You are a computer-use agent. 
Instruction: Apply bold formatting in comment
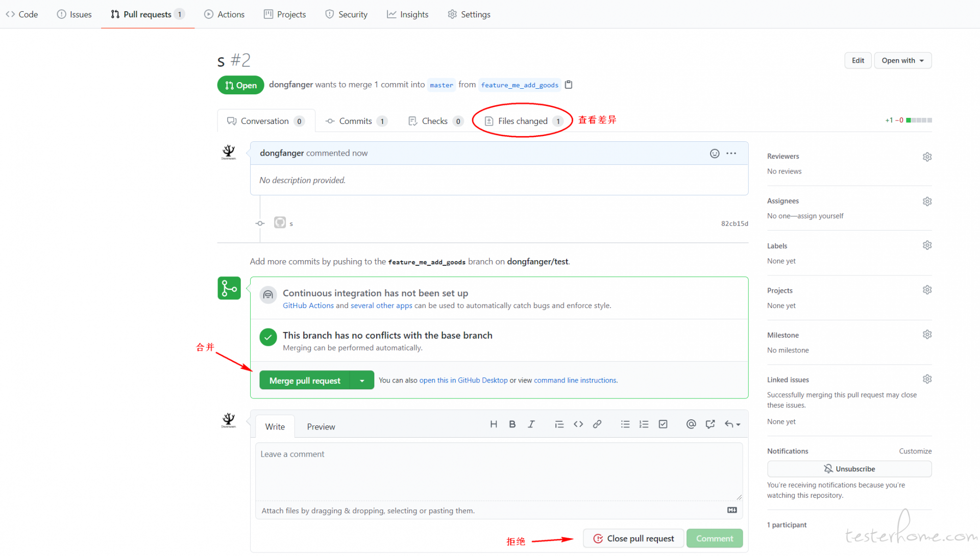pos(512,424)
